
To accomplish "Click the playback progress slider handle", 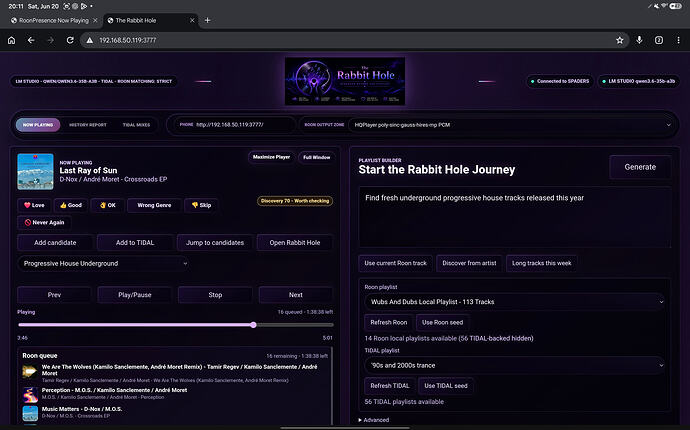I will click(253, 325).
